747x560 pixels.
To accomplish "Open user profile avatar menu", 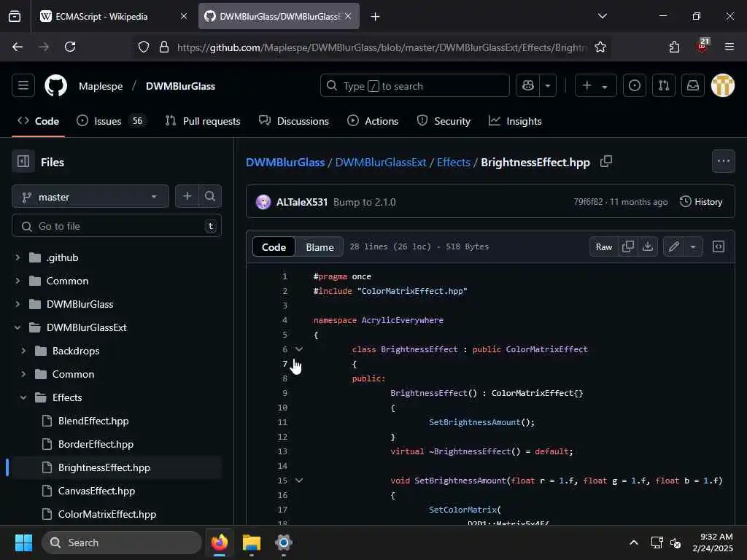I will click(723, 86).
